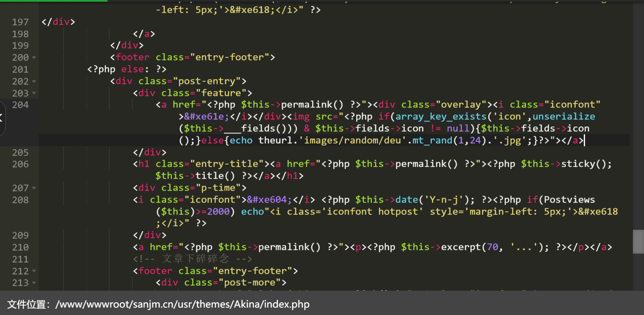The width and height of the screenshot is (644, 315).
Task: Select line number 208 in the gutter
Action: point(20,200)
